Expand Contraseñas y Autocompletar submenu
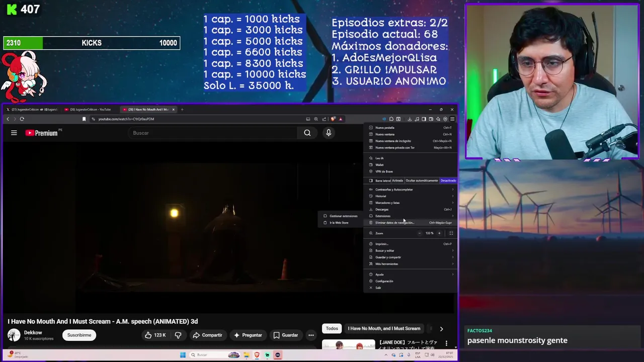The image size is (644, 362). [x=411, y=190]
